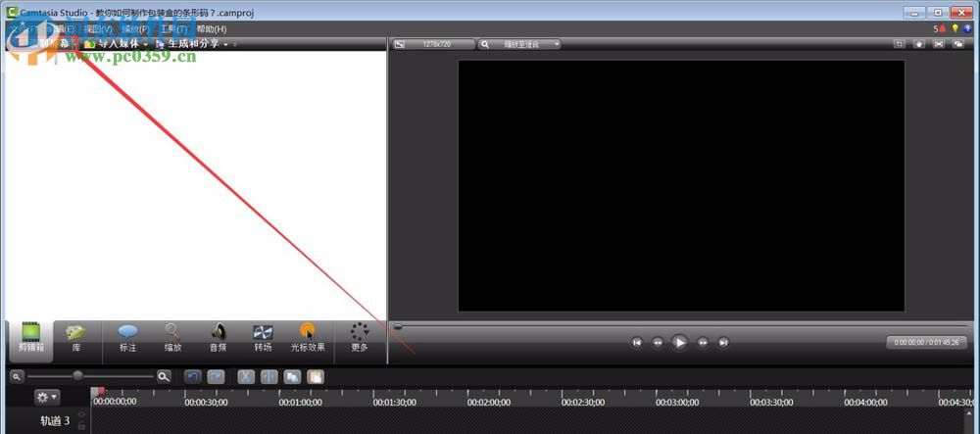Click the black video preview canvas
Screen dimensions: 980x434
[681, 185]
